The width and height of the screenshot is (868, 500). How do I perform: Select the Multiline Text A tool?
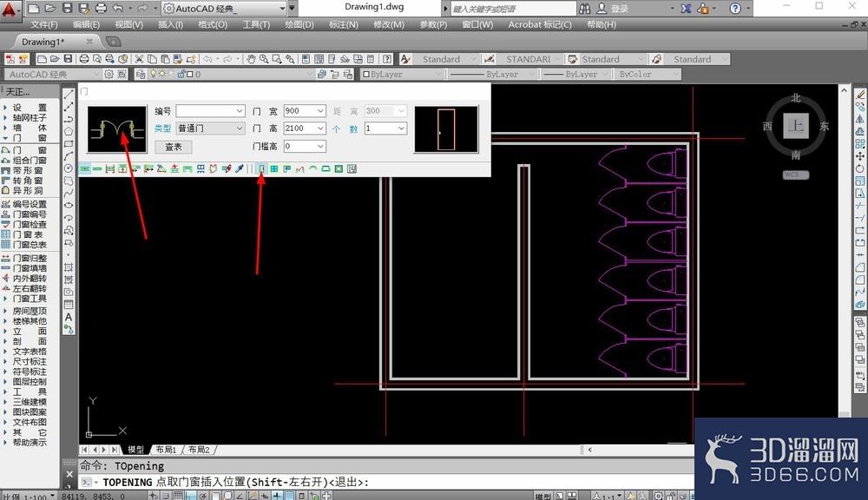[69, 318]
